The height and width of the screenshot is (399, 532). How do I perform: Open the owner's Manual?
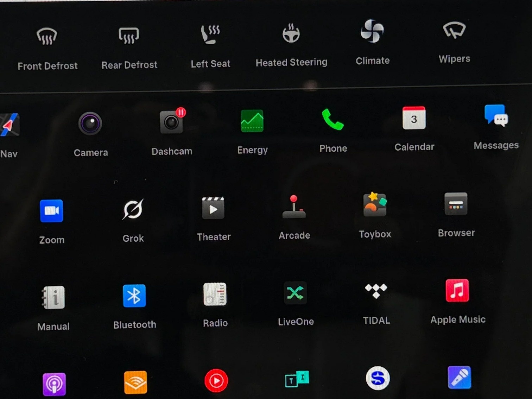[53, 297]
